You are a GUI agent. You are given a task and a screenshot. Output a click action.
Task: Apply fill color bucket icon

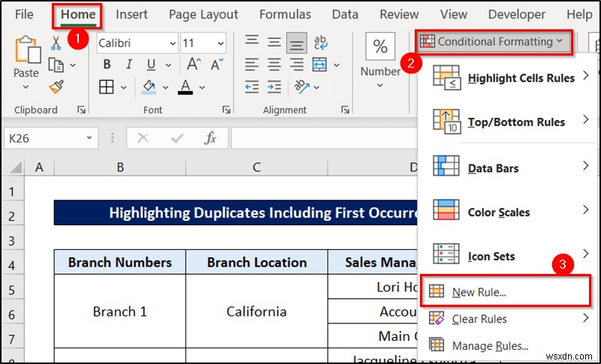(149, 87)
